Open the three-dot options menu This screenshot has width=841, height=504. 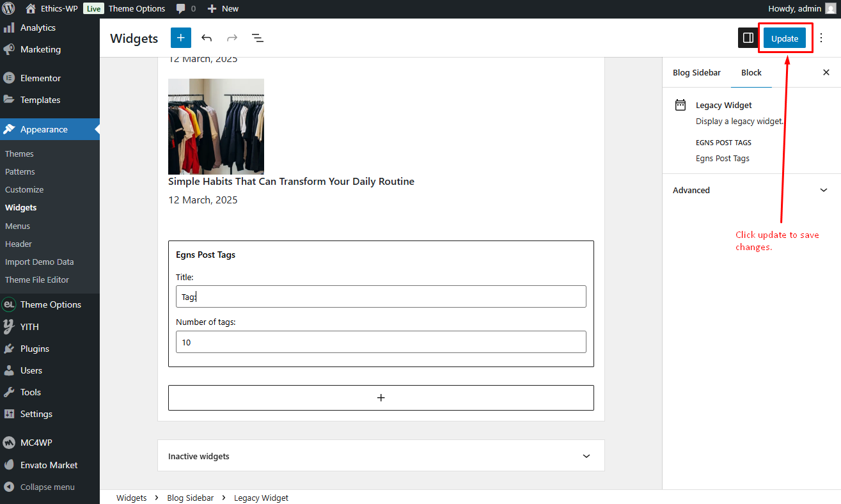[x=822, y=38]
